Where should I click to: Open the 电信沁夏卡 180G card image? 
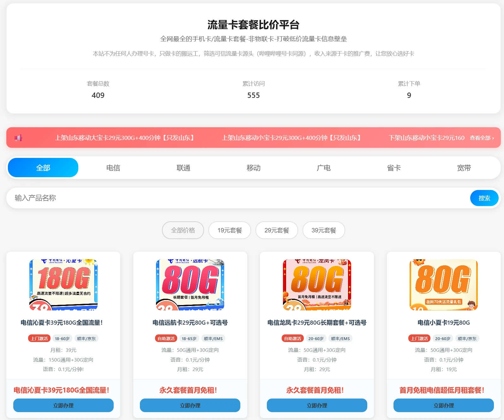tap(63, 285)
